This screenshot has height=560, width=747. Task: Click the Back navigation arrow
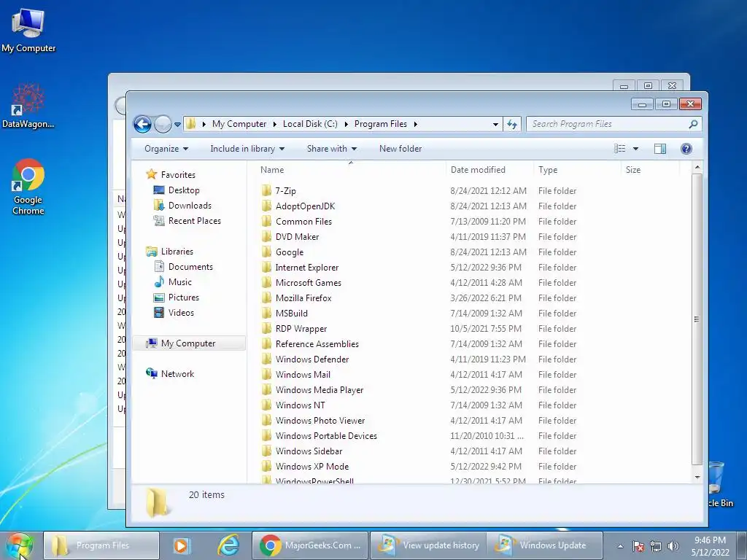[x=142, y=124]
